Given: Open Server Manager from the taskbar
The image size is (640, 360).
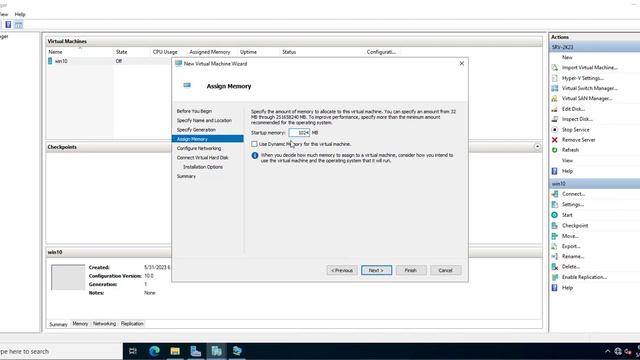Looking at the screenshot, I should coord(196,351).
